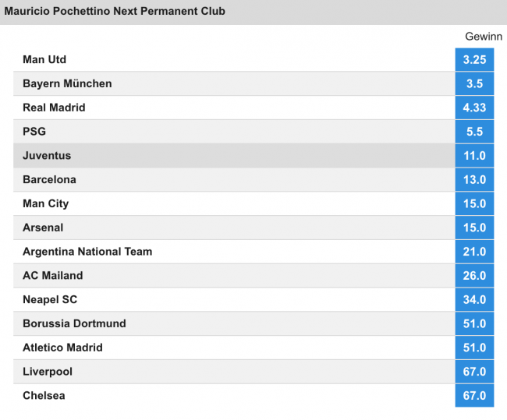
Task: Select Barcelona's 13.0 odds button
Action: pyautogui.click(x=473, y=180)
